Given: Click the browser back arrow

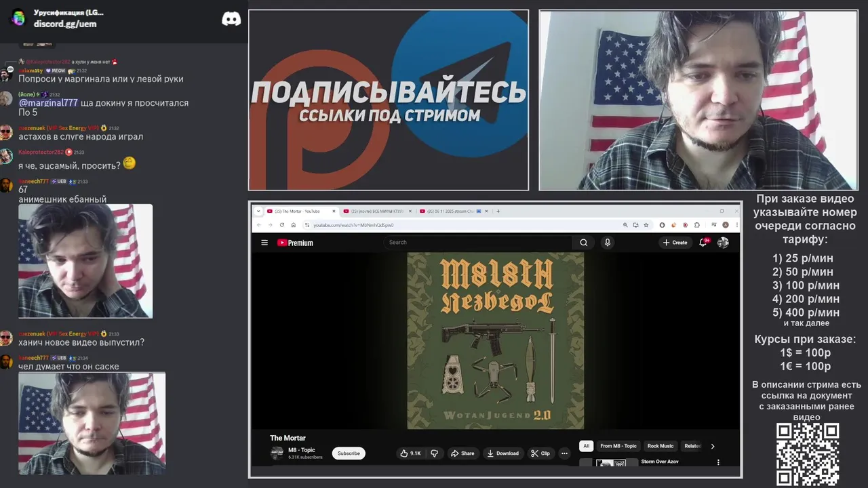Looking at the screenshot, I should click(x=259, y=225).
